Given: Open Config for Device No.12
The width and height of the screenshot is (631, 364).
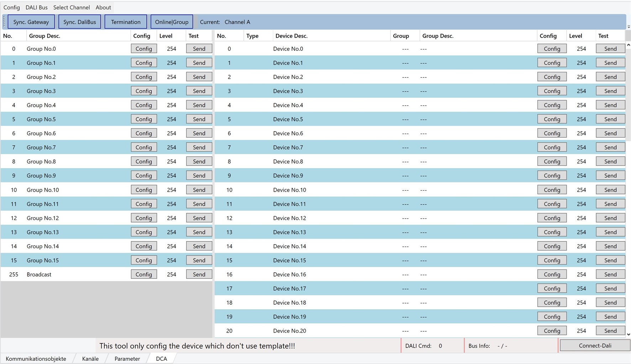Looking at the screenshot, I should [x=552, y=218].
